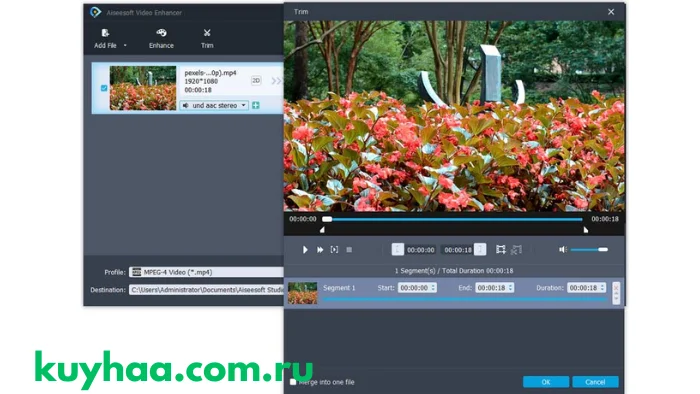Click the segment summary total duration text

coord(454,271)
